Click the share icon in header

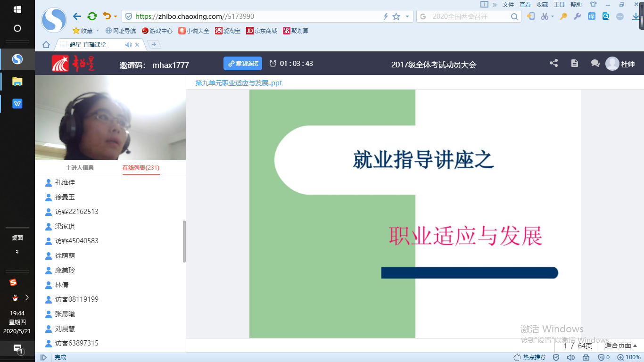click(553, 63)
